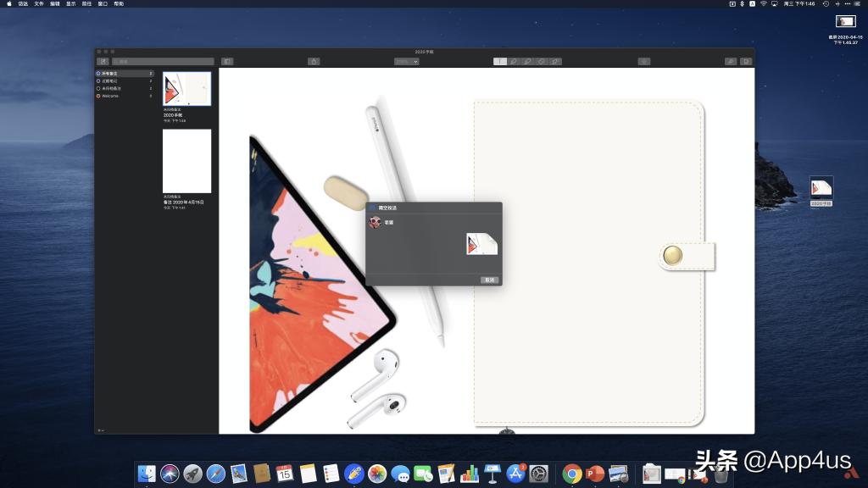Open Calendar from the Dock
This screenshot has height=488, width=868.
click(x=285, y=474)
